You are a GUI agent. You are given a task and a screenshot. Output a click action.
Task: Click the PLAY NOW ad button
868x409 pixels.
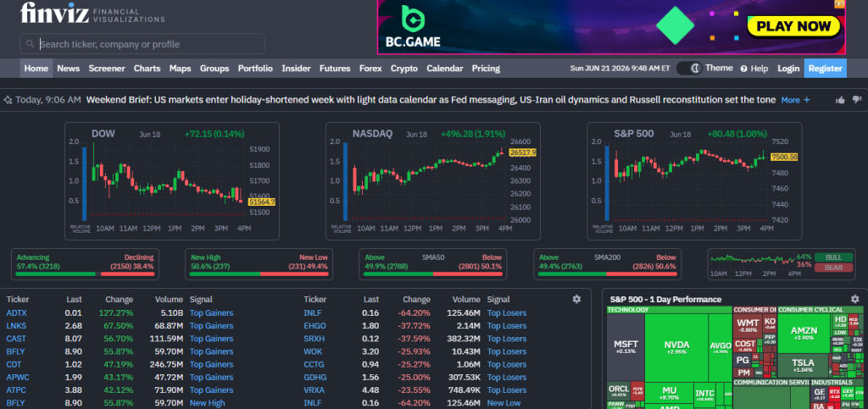click(793, 26)
